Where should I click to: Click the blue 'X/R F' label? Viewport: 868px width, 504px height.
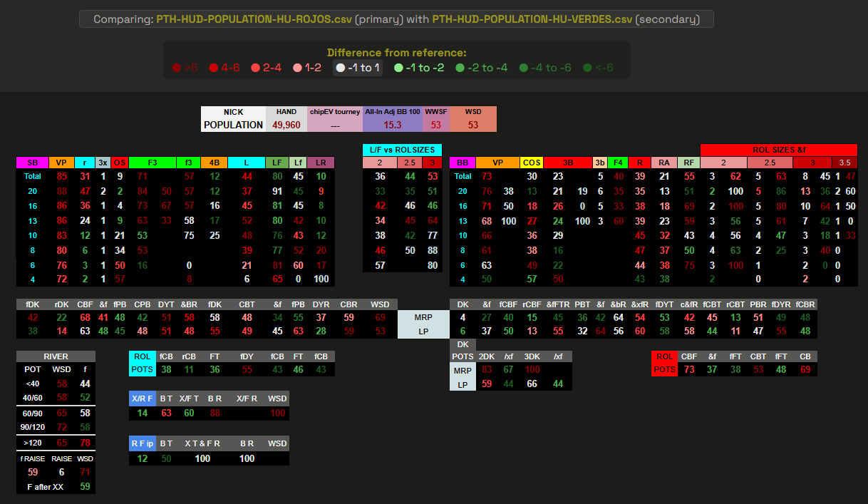pyautogui.click(x=142, y=398)
